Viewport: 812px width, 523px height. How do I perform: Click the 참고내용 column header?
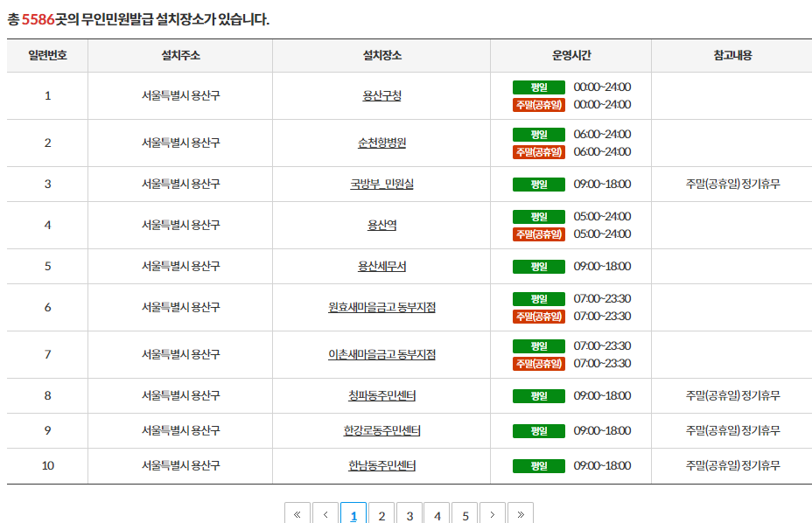click(732, 55)
